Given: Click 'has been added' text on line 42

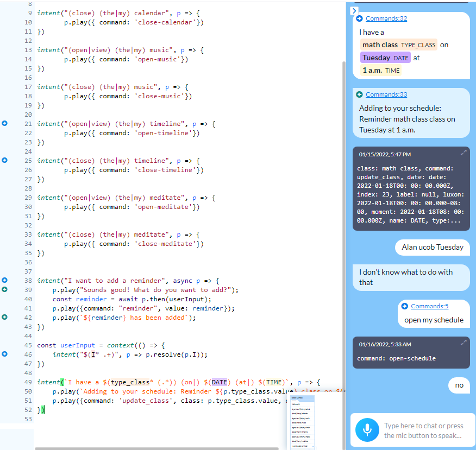Looking at the screenshot, I should [x=157, y=318].
